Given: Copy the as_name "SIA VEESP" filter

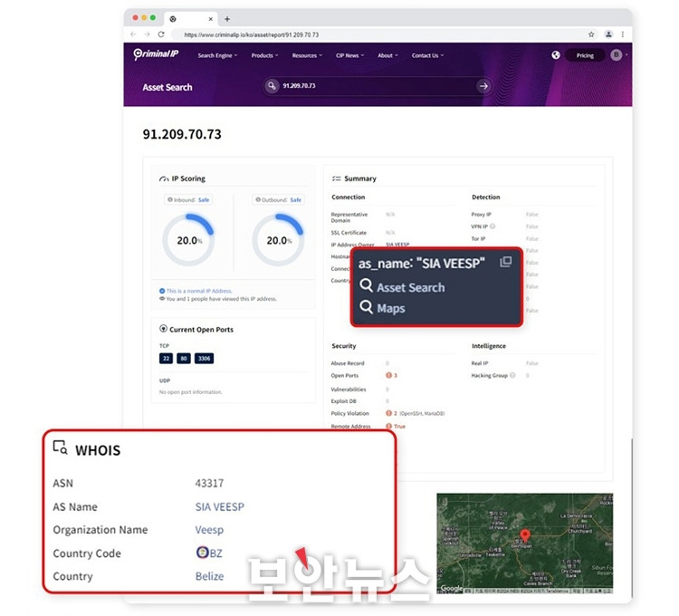Looking at the screenshot, I should click(x=506, y=262).
